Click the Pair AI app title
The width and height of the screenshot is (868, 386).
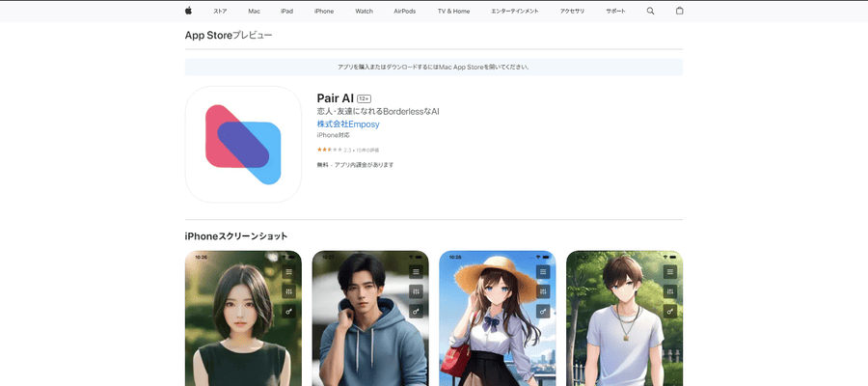pyautogui.click(x=335, y=98)
